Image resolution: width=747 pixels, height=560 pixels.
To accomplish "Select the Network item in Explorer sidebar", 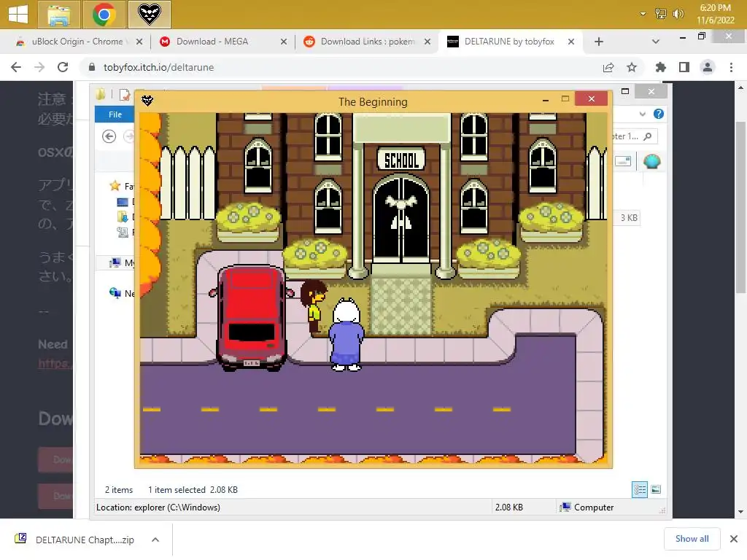I will 122,293.
